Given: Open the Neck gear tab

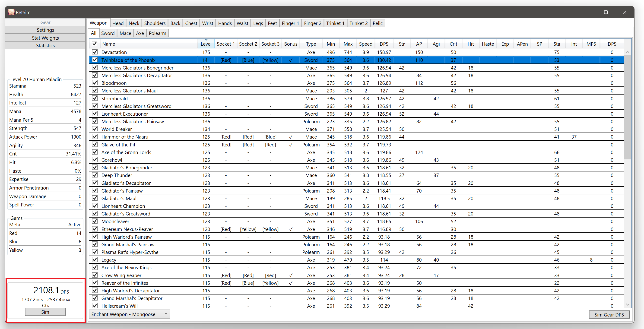Looking at the screenshot, I should pyautogui.click(x=134, y=23).
